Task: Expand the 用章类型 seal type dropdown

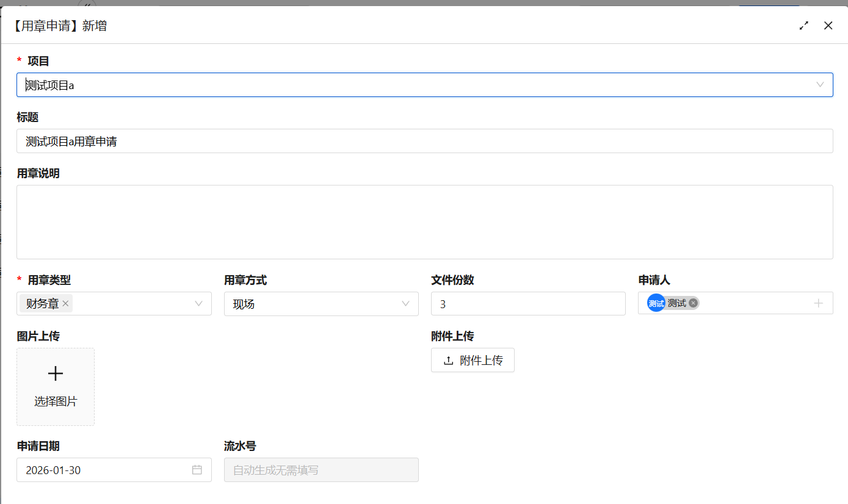Action: point(198,303)
